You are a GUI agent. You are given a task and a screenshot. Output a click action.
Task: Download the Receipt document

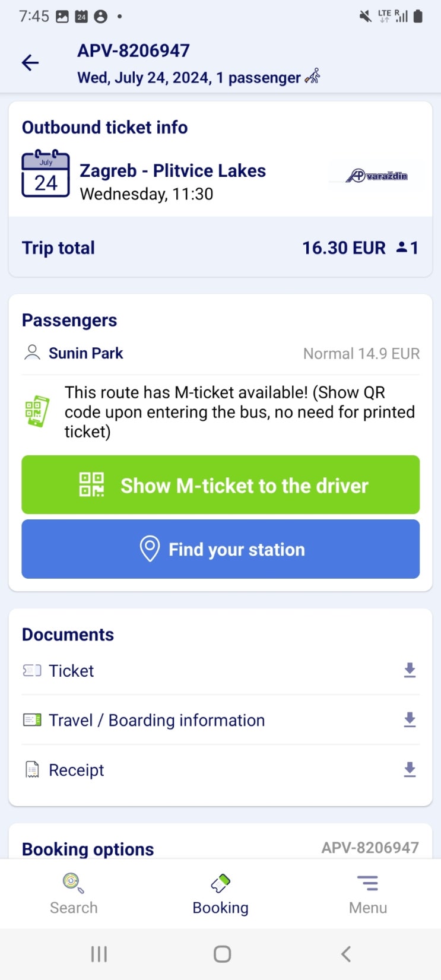click(410, 770)
